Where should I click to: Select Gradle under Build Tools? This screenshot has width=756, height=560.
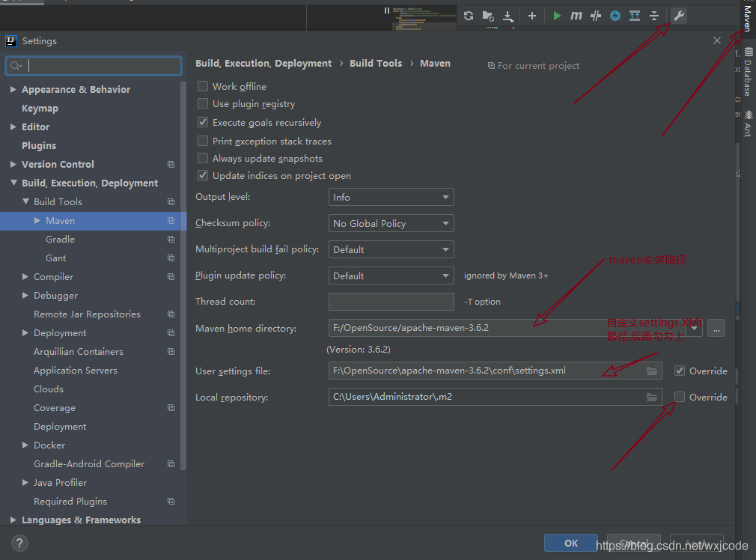pyautogui.click(x=61, y=240)
